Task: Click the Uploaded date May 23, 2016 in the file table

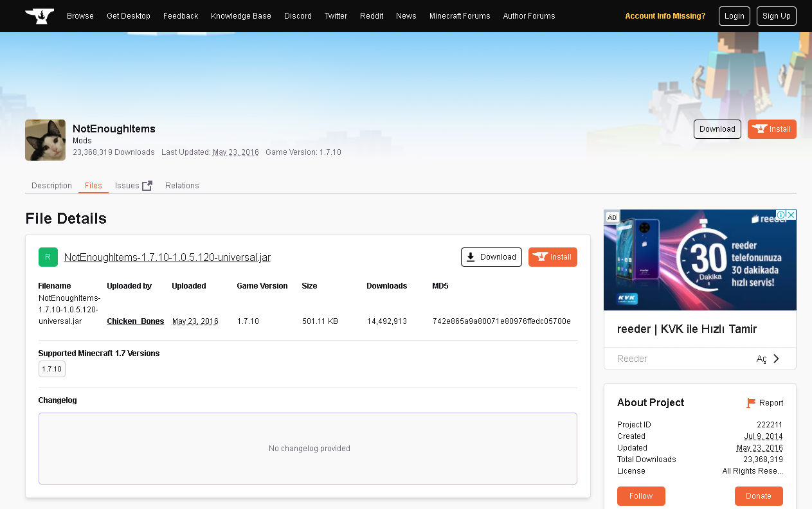Action: point(195,321)
